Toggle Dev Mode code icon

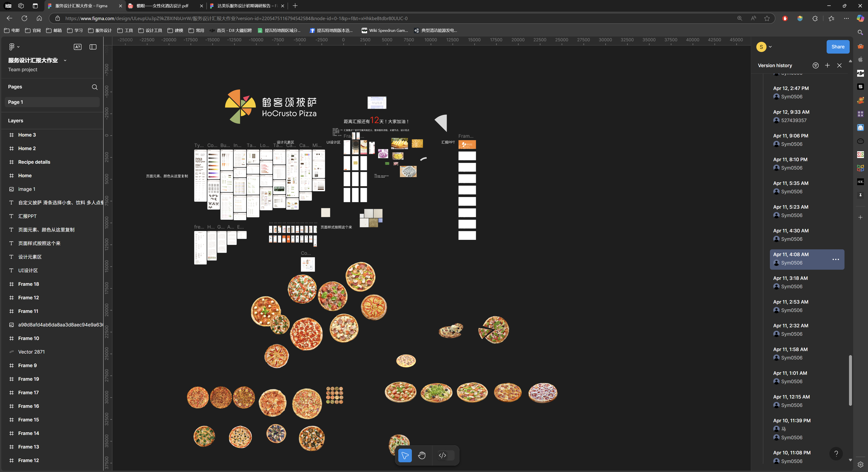[442, 455]
